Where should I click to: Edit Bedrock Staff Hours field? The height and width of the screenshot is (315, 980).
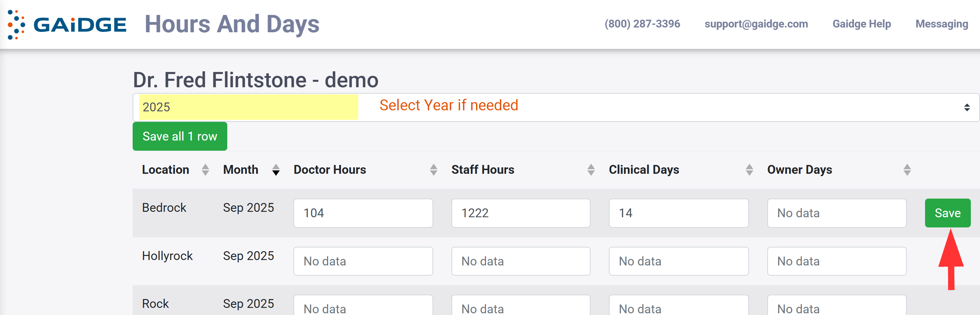click(x=520, y=213)
